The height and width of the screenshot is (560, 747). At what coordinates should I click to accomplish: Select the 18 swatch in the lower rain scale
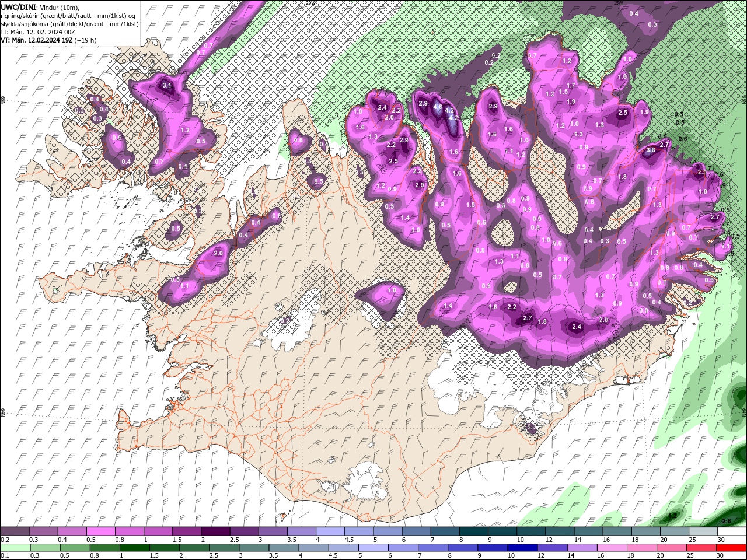point(641,548)
